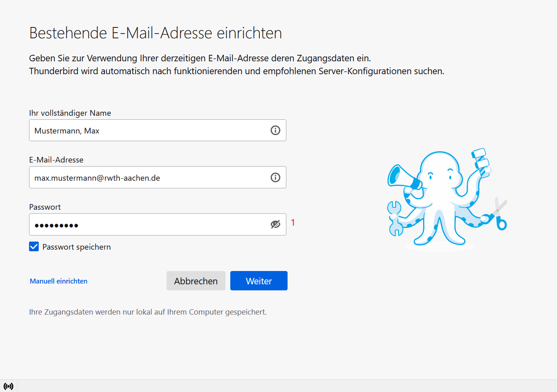Click the connection status icon in the status bar
This screenshot has width=557, height=392.
[8, 386]
